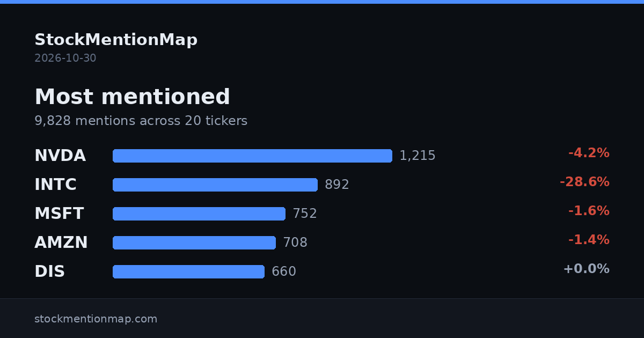Screen dimensions: 644x338
Task: Click the MSFT mentions bar
Action: pyautogui.click(x=199, y=214)
